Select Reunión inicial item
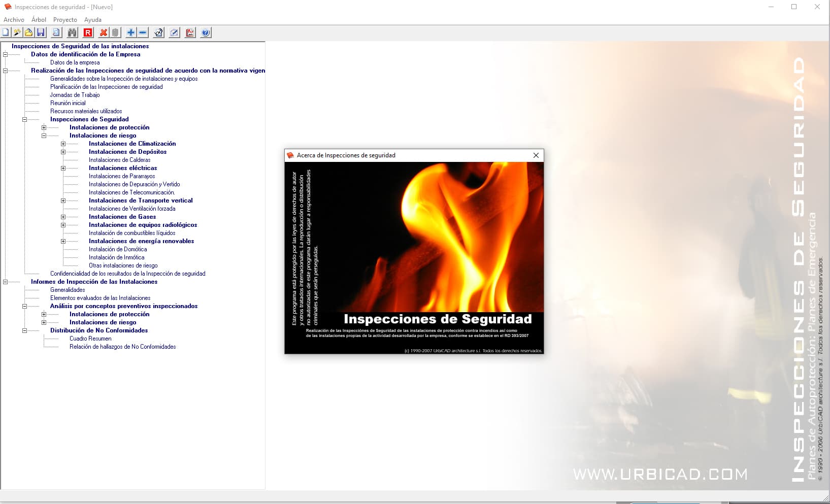 click(68, 103)
